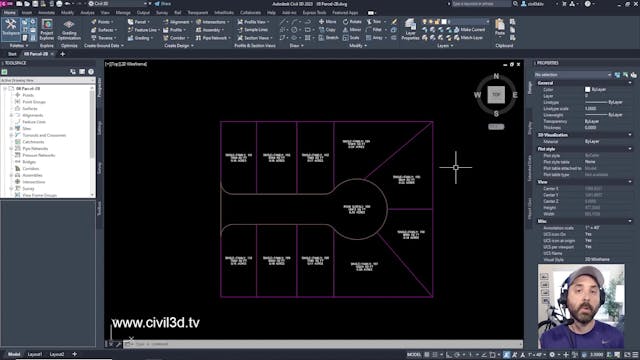640x360 pixels.
Task: Click the Match Layer button
Action: pos(468,38)
